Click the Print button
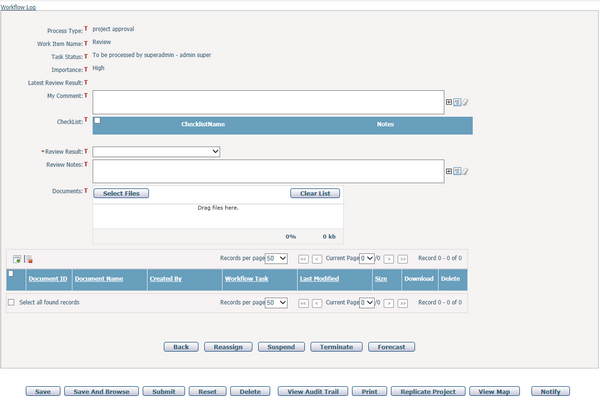The height and width of the screenshot is (399, 600). click(x=369, y=391)
